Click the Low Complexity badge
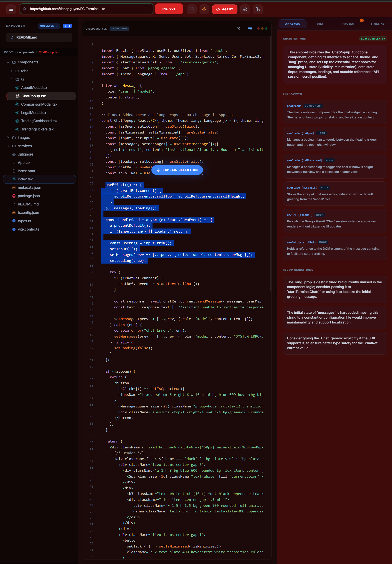Image resolution: width=392 pixels, height=564 pixels. coord(373,39)
